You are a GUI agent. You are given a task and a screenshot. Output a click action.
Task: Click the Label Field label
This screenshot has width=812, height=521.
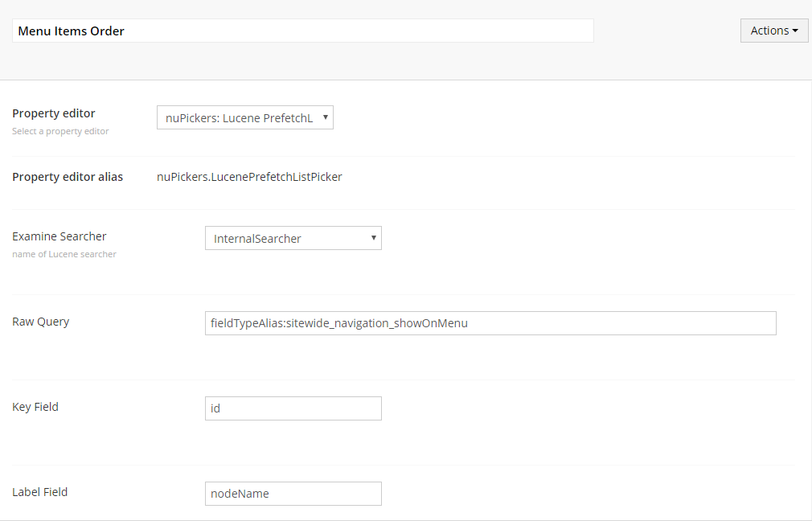(40, 492)
